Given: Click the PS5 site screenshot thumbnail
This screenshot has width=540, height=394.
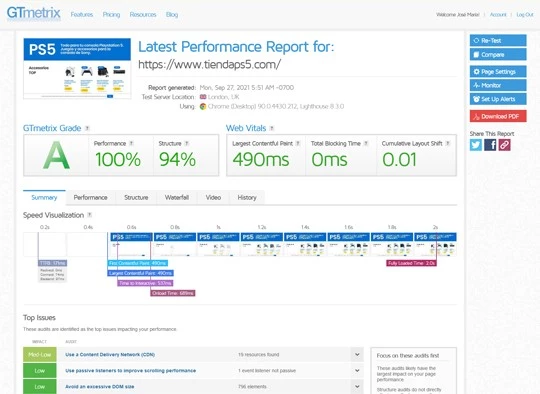Looking at the screenshot, I should (77, 69).
